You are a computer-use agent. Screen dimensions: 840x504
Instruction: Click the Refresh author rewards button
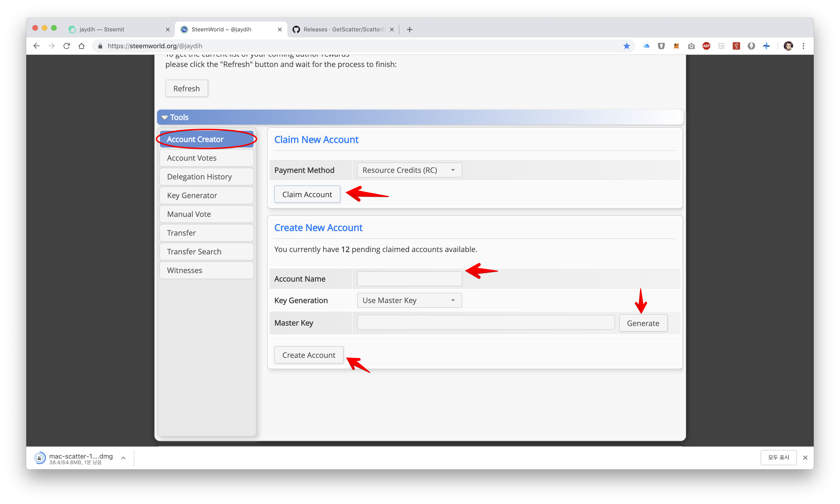(x=187, y=88)
